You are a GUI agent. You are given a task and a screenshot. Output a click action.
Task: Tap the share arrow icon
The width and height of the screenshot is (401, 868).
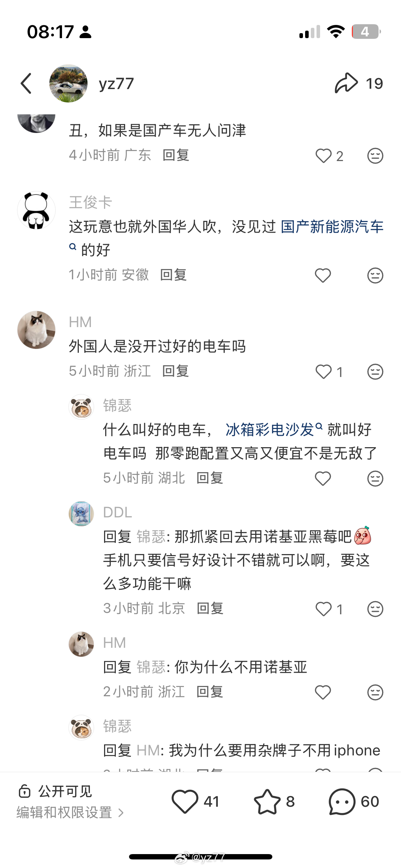click(346, 83)
